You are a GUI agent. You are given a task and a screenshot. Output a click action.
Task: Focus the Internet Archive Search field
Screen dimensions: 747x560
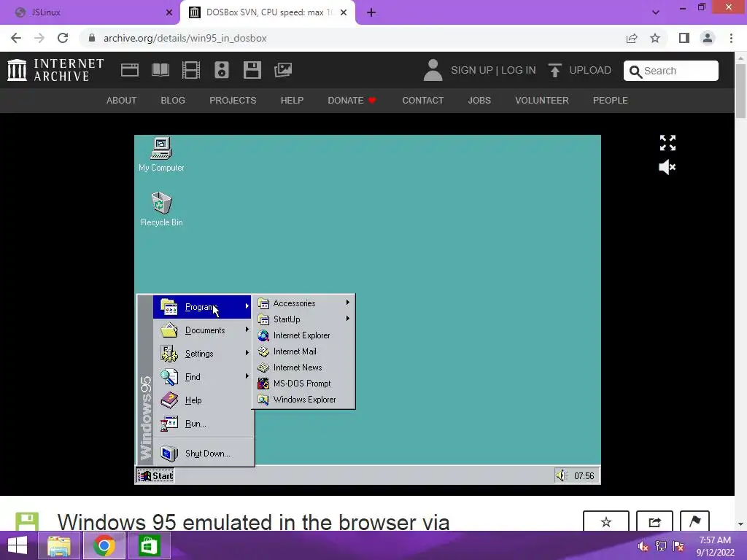coord(671,71)
